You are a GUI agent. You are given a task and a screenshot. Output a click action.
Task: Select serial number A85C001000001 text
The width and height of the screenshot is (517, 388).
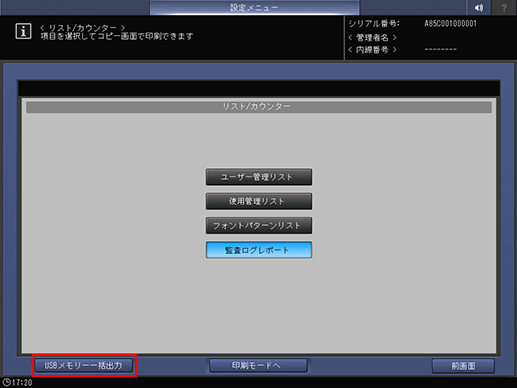(450, 24)
